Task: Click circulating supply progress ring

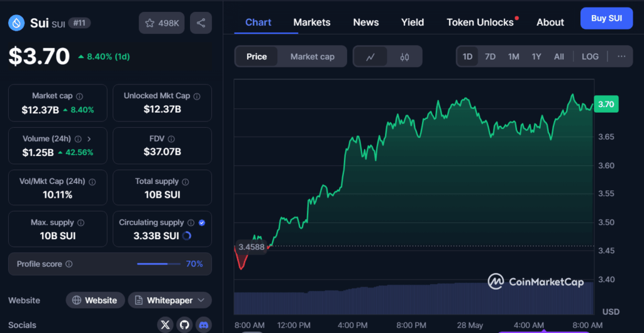Action: [x=186, y=236]
